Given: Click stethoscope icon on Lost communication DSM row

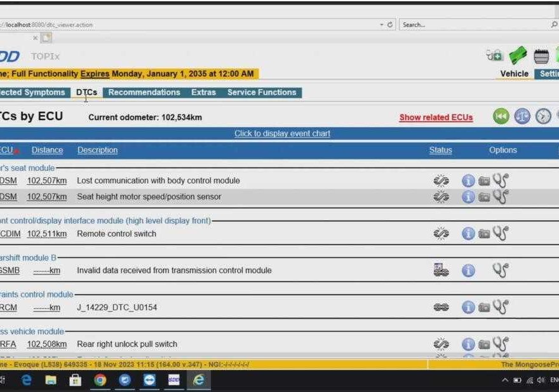Looking at the screenshot, I should pyautogui.click(x=501, y=180).
